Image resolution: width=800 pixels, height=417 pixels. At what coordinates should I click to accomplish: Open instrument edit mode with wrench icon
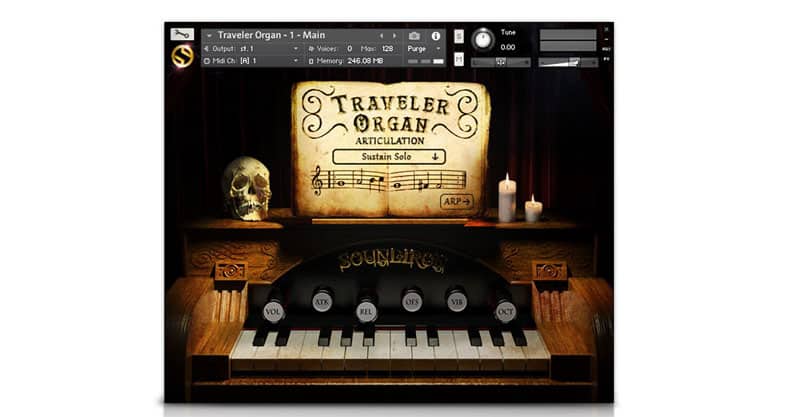pyautogui.click(x=182, y=34)
